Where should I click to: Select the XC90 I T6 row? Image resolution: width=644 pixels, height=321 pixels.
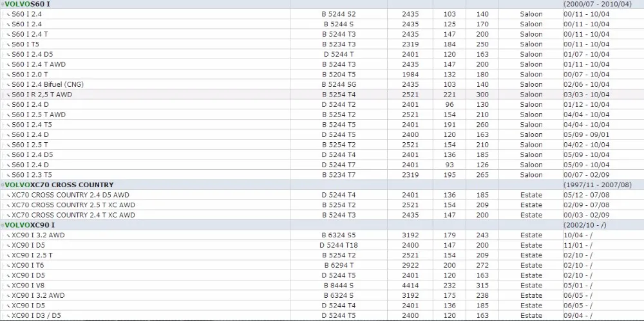pyautogui.click(x=322, y=266)
